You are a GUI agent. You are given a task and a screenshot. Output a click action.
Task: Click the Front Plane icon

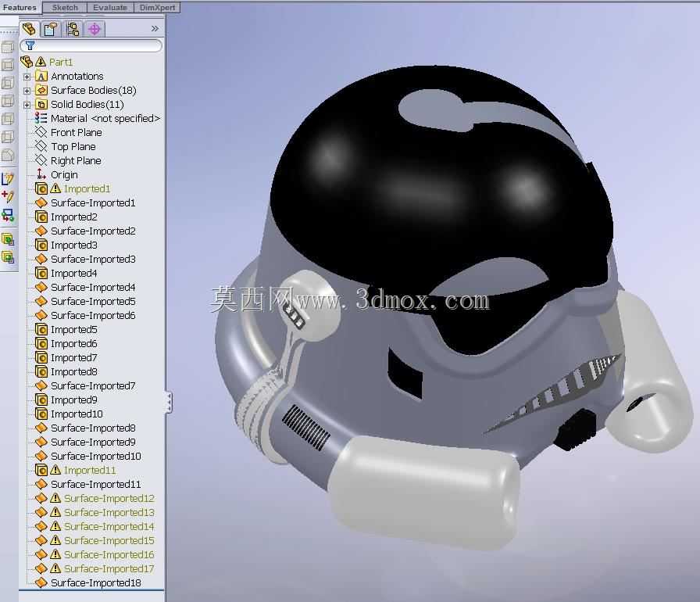41,132
